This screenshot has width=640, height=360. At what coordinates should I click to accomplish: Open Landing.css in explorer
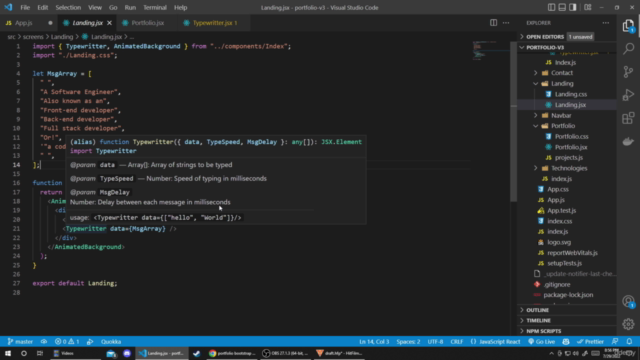tap(570, 94)
